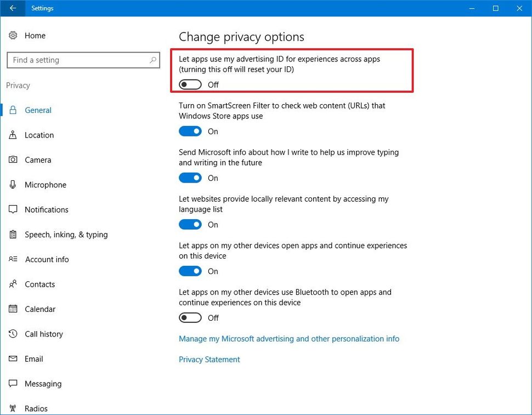Disable locally relevant content language toggle
532x415 pixels.
(x=190, y=224)
